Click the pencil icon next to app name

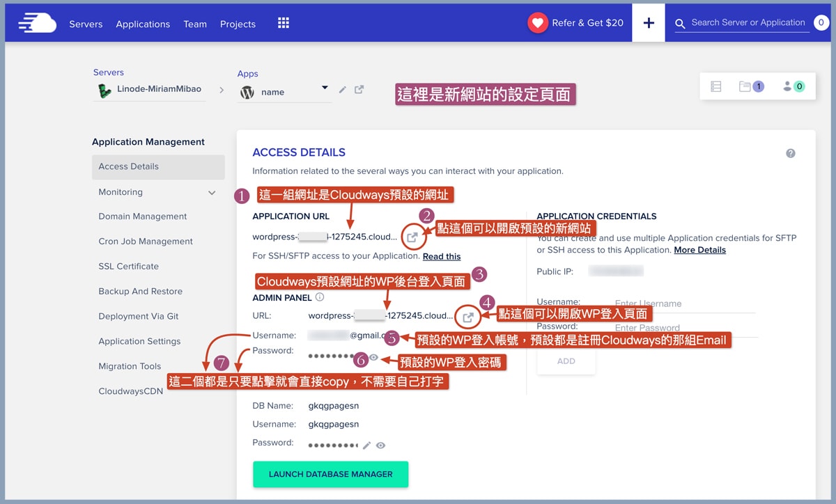click(342, 90)
